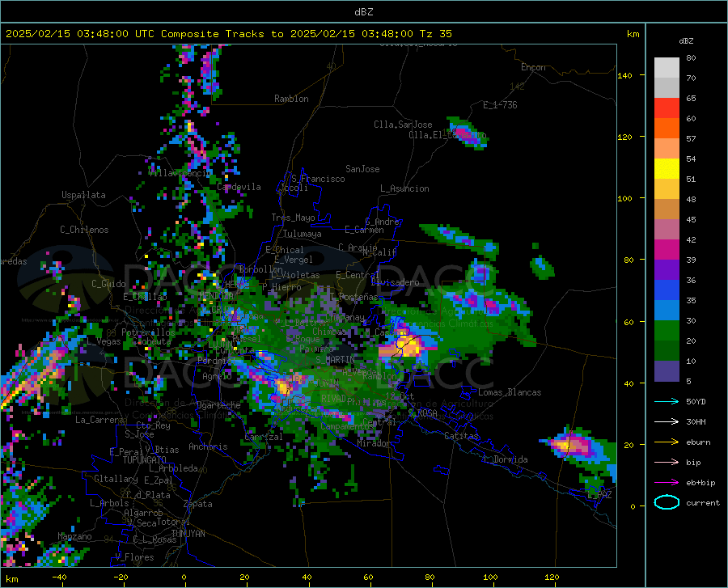Click the 'La_Carrera' map label
The image size is (728, 588).
99,420
